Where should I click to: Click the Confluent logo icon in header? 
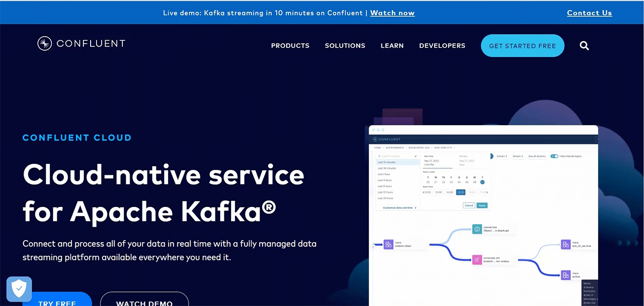pyautogui.click(x=45, y=44)
